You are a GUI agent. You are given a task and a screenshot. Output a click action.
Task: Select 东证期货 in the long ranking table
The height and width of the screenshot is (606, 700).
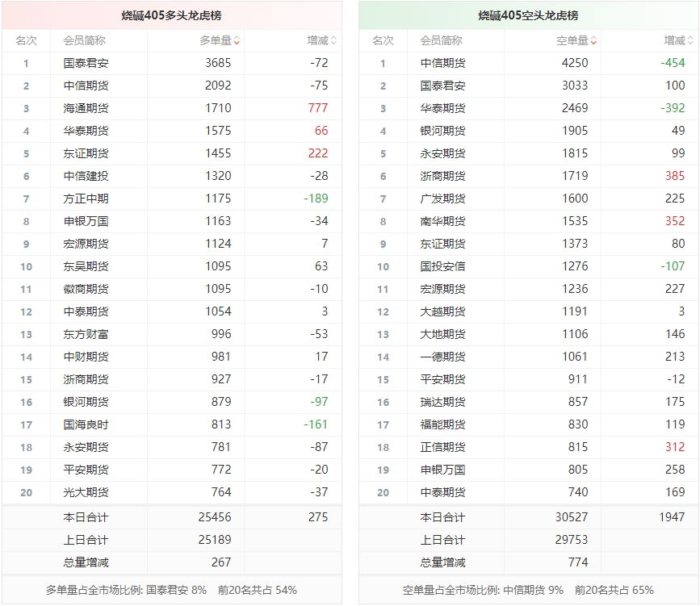86,154
